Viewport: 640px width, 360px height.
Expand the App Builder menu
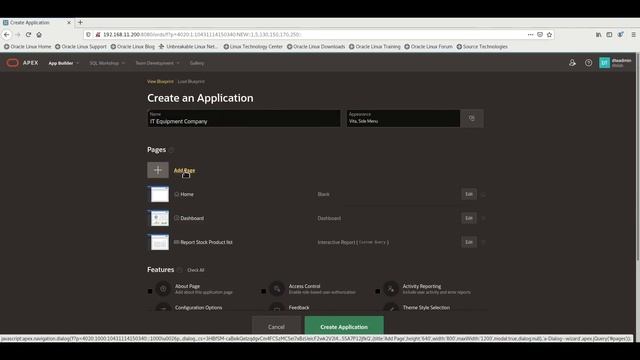tap(64, 63)
